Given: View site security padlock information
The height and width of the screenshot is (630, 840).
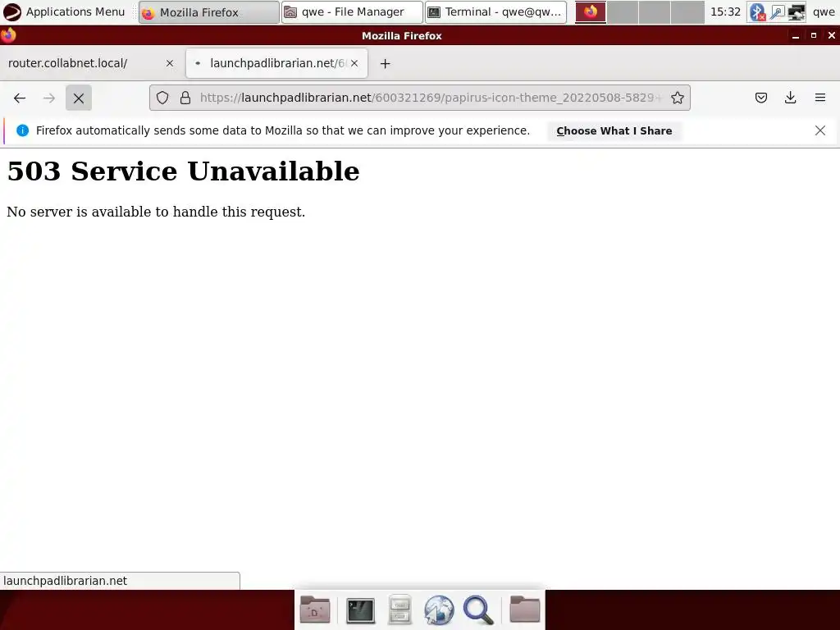Looking at the screenshot, I should coord(185,98).
